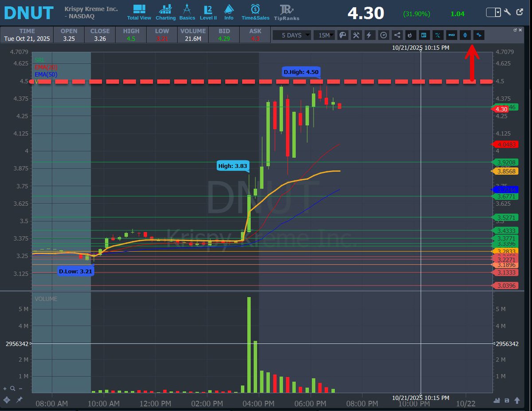Click the CLOSE value 3.26
The image size is (532, 411).
[100, 39]
